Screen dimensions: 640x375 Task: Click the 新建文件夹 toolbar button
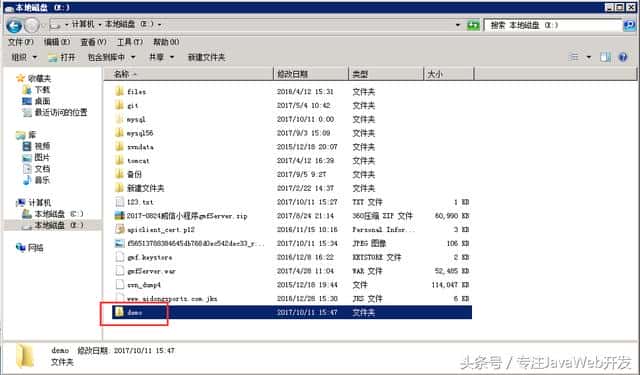[x=207, y=57]
